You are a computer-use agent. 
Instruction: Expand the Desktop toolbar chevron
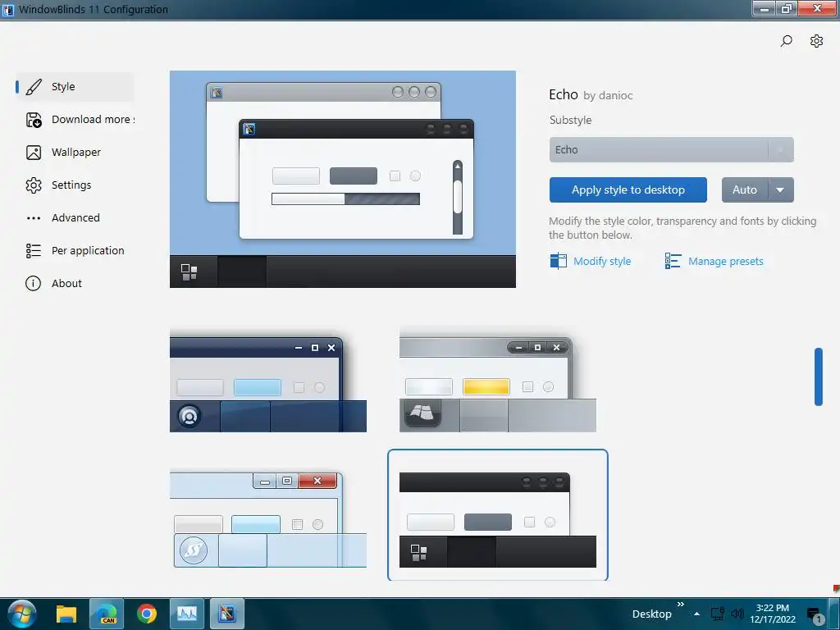point(680,605)
